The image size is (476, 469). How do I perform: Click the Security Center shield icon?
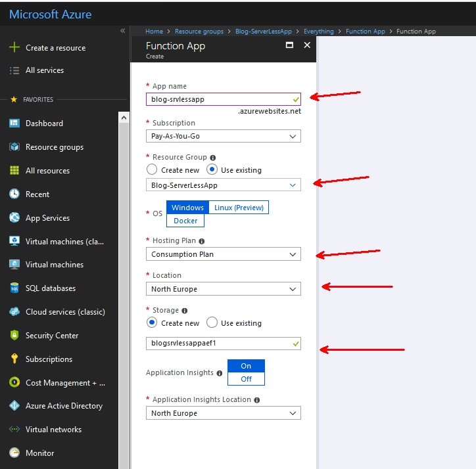14,335
